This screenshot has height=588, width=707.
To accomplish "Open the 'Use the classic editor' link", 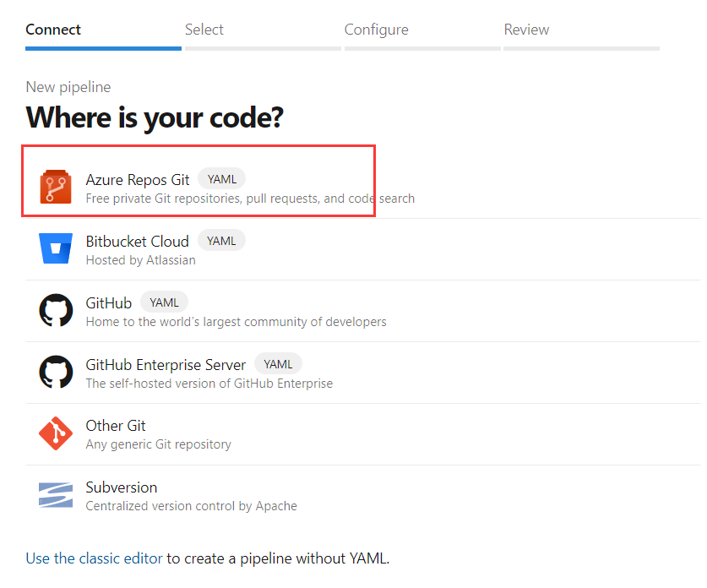I will coord(95,558).
